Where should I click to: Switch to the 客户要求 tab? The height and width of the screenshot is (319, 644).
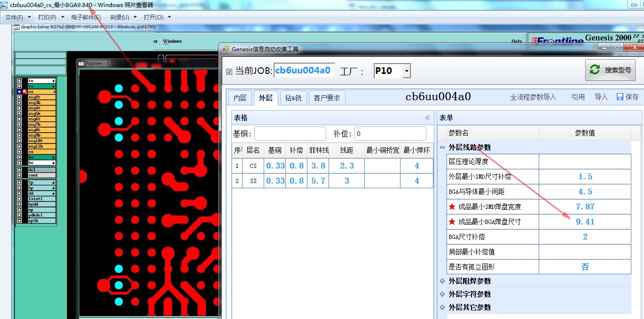coord(327,97)
